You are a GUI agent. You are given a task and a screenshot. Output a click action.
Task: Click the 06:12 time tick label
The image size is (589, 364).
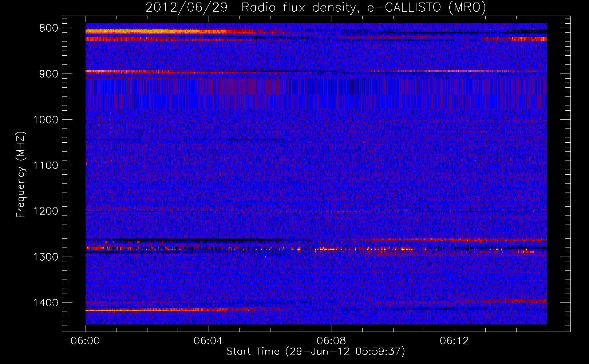[454, 341]
